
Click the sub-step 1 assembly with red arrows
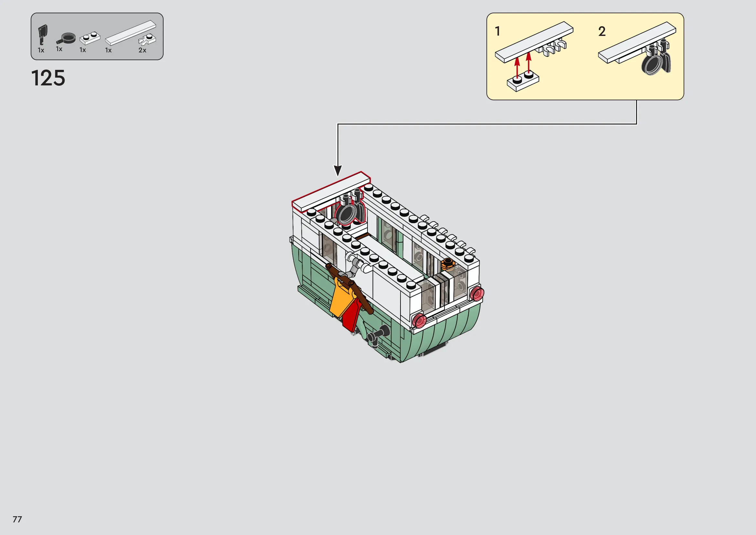534,56
